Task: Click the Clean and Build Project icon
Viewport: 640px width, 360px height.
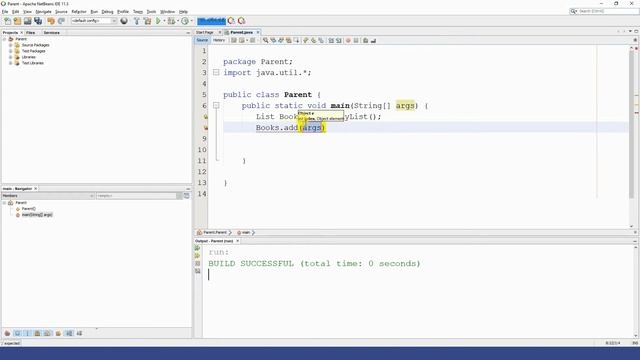Action: coord(147,21)
